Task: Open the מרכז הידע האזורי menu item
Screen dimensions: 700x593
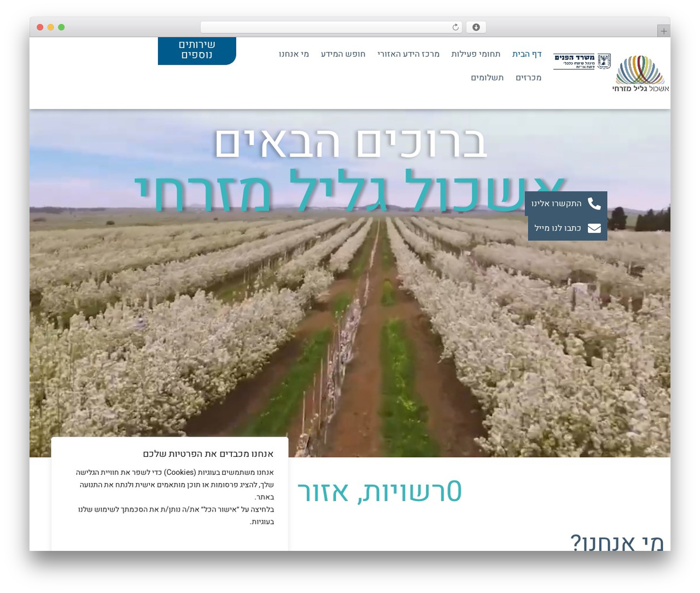Action: click(409, 54)
